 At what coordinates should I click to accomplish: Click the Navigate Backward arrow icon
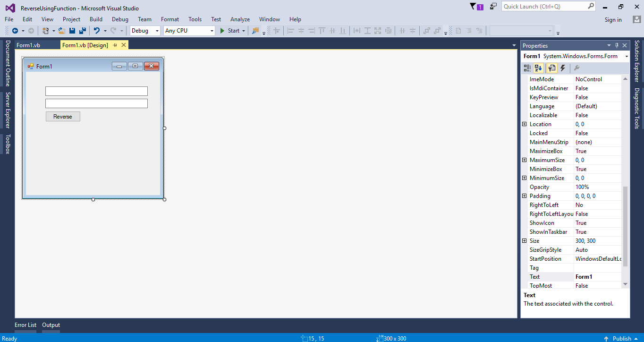coord(15,31)
